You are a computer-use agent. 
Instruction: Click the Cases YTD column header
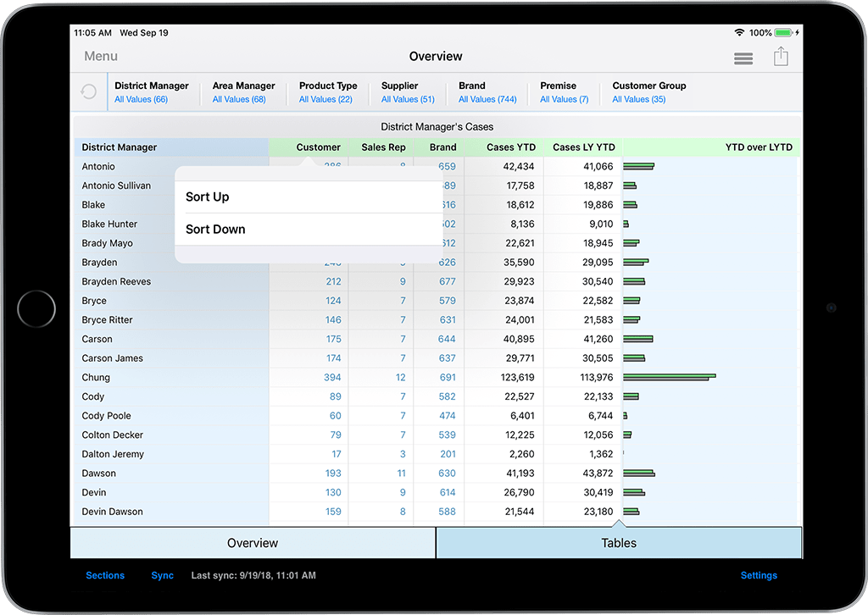click(504, 147)
